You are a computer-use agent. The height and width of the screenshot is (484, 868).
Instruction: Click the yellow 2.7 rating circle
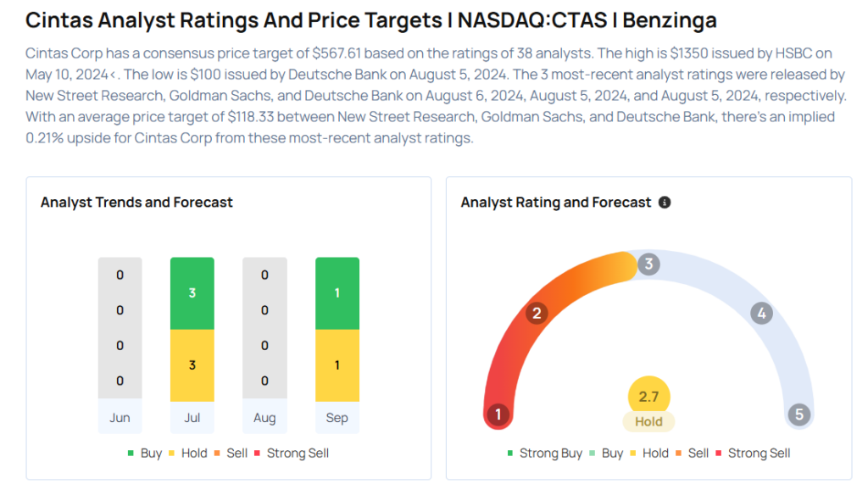pos(648,397)
